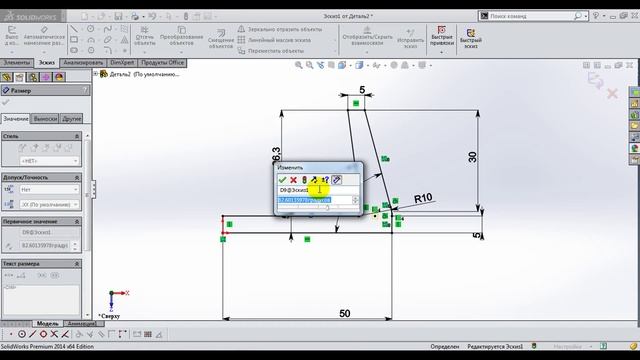Switch to the Модель bottom tab

click(47, 324)
